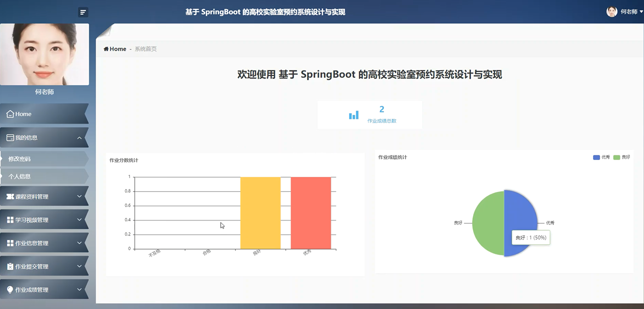
Task: Click the 作业成绩总数 label
Action: point(382,121)
